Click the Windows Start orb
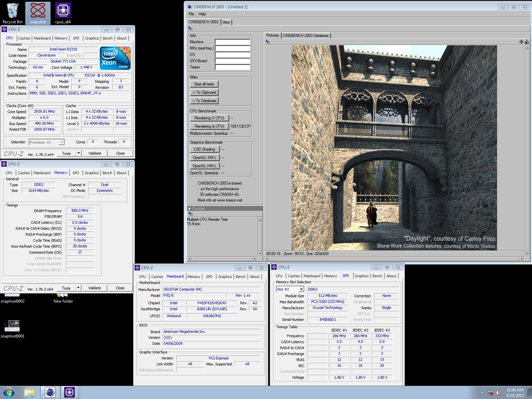The width and height of the screenshot is (532, 399). tap(9, 393)
